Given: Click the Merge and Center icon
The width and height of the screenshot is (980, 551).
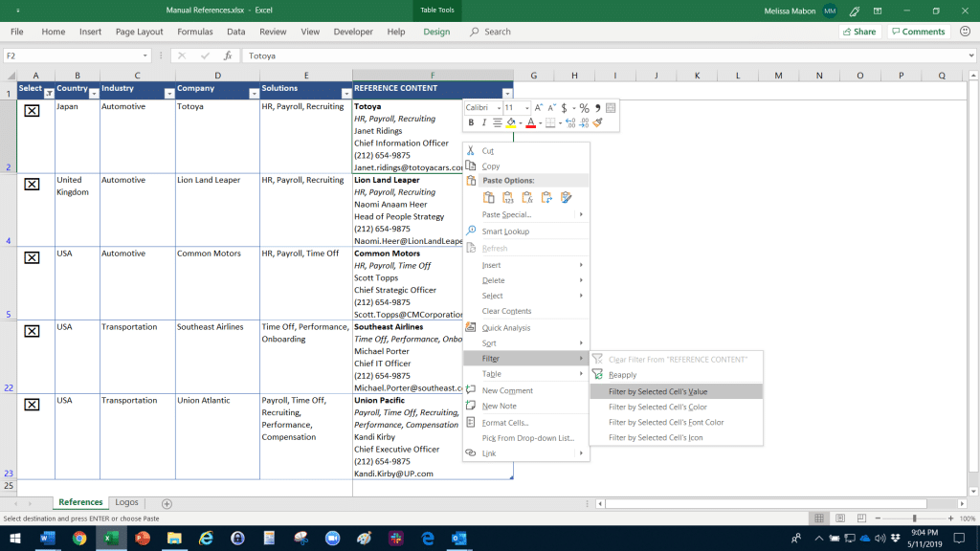Looking at the screenshot, I should tap(611, 108).
